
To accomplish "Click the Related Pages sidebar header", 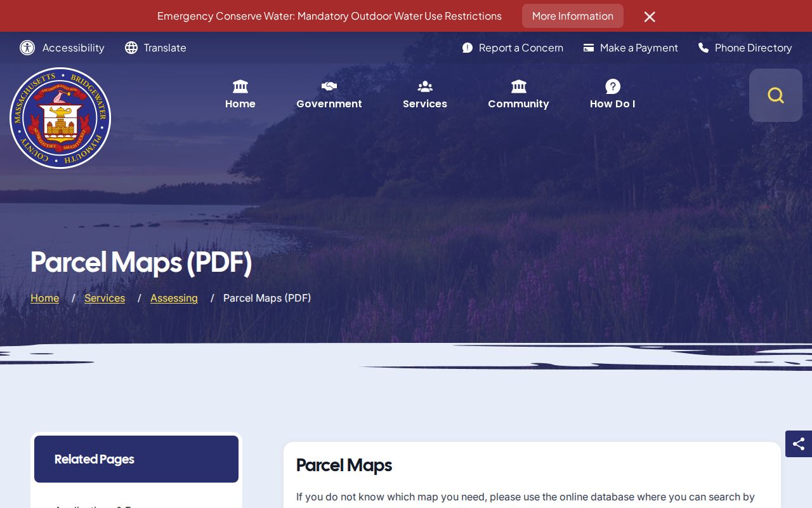I will pos(136,459).
